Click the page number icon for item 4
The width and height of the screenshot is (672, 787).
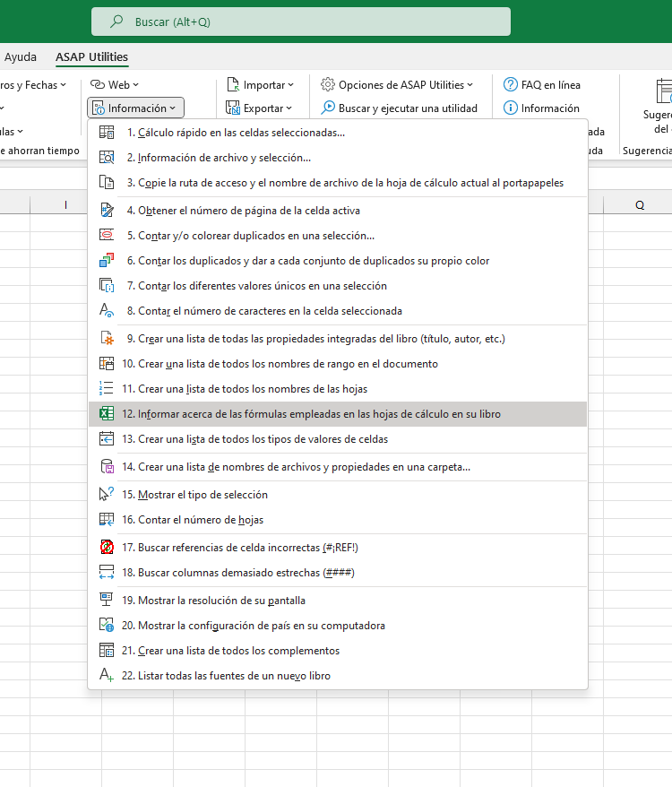107,211
